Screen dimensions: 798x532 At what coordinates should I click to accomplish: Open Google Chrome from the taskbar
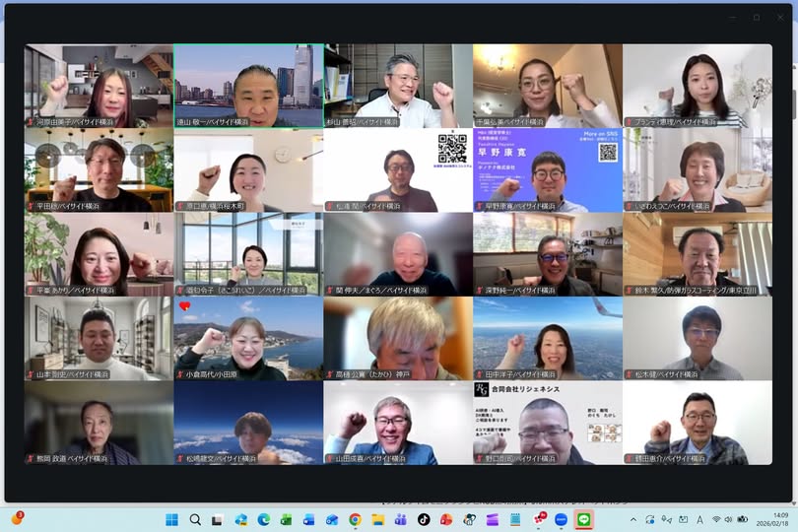point(355,519)
